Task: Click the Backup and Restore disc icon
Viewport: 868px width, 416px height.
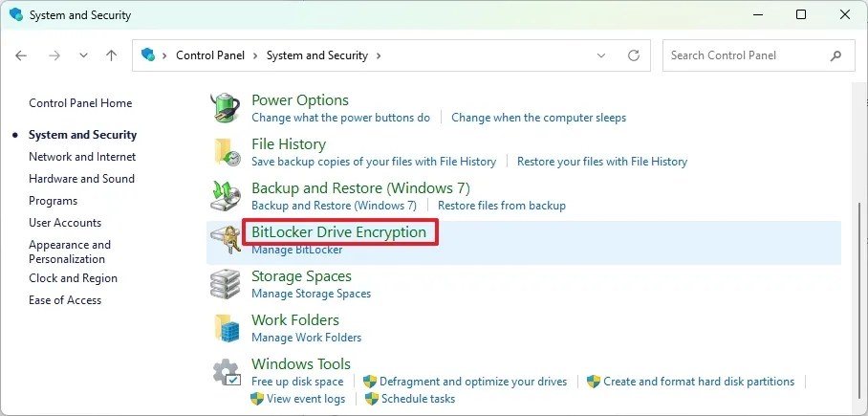Action: click(226, 195)
